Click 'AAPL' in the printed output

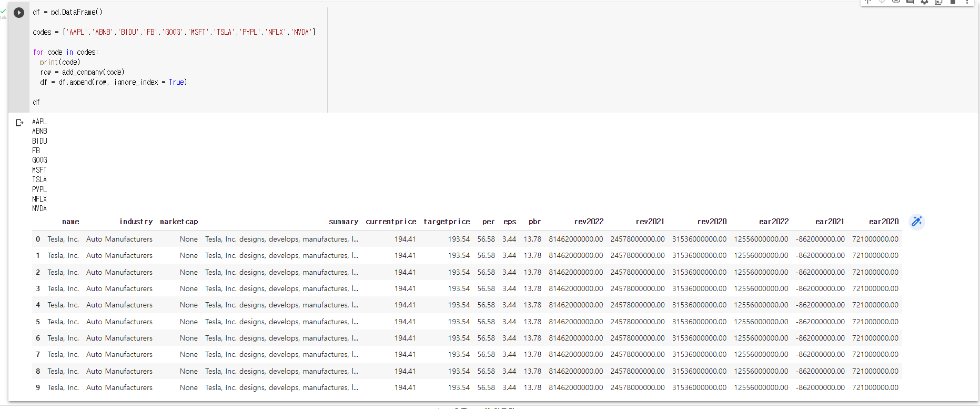coord(39,122)
